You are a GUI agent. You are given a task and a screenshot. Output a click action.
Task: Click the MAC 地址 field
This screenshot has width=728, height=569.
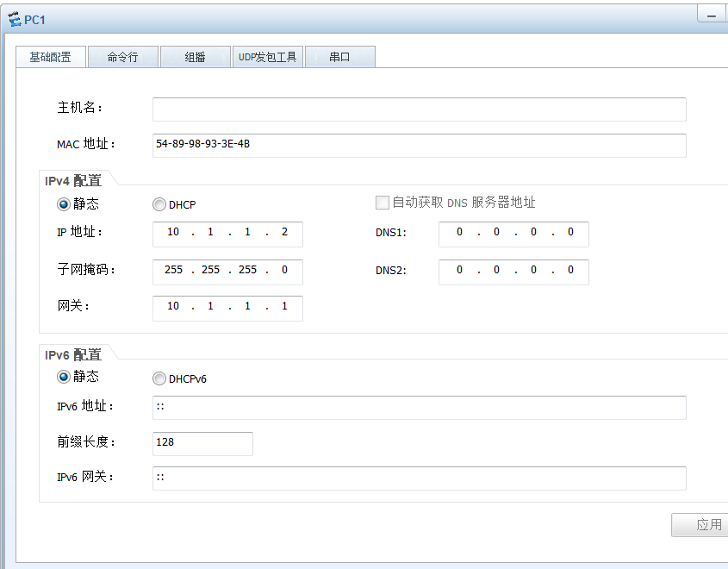tap(420, 146)
